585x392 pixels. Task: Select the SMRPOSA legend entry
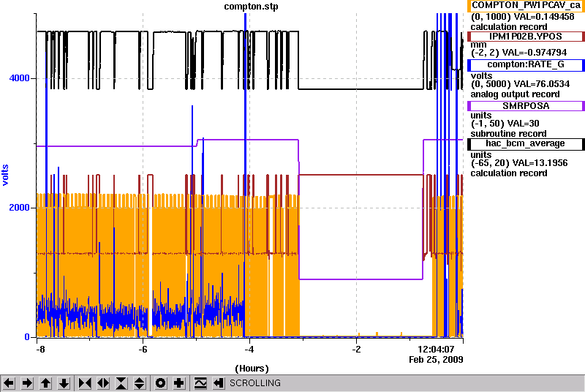pyautogui.click(x=526, y=106)
